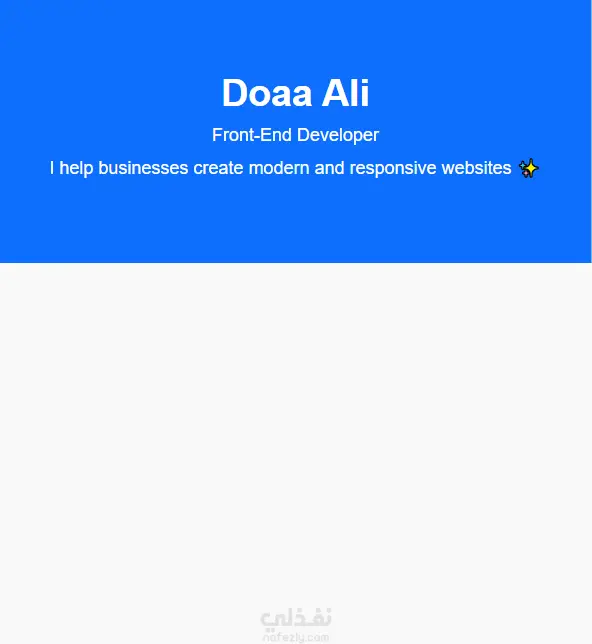Click the word "Developer" in subtitle
The width and height of the screenshot is (592, 644).
coord(338,136)
